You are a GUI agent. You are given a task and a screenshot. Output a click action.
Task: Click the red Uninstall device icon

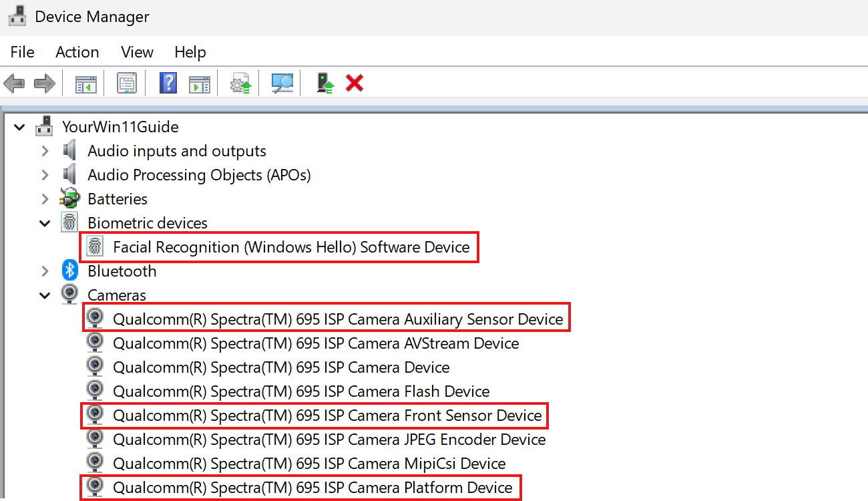[x=354, y=83]
